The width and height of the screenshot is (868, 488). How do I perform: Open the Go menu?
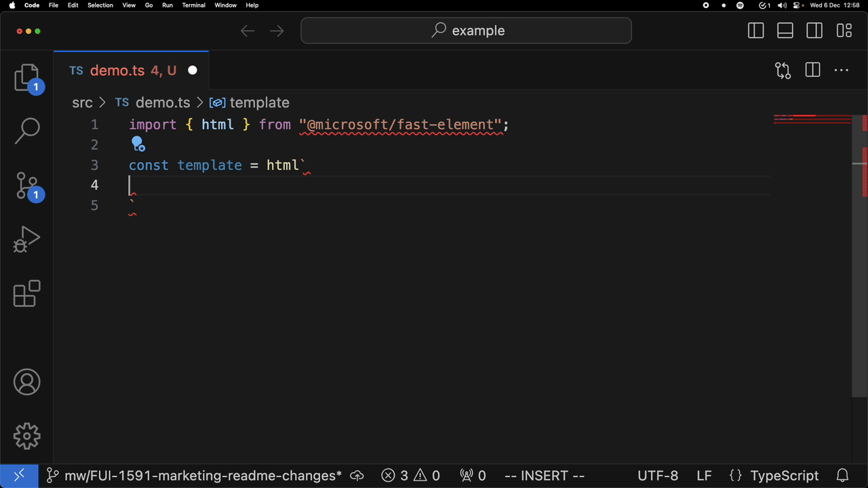pos(149,5)
